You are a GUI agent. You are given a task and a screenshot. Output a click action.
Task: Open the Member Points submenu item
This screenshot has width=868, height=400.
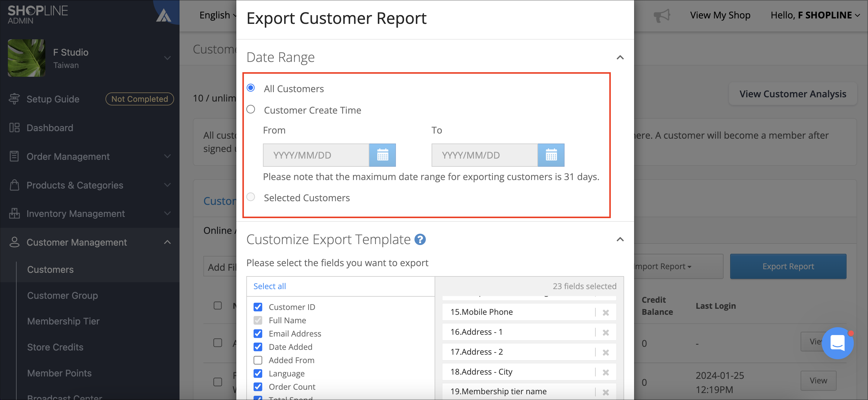tap(59, 373)
